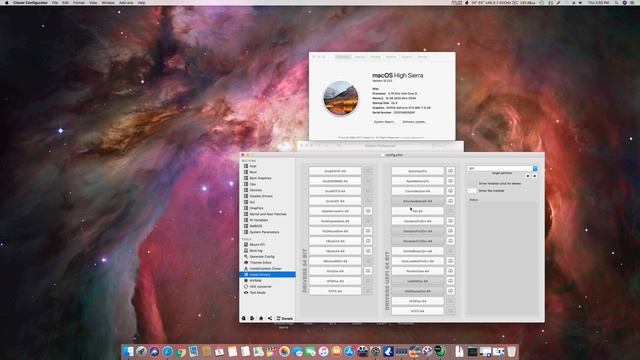
Task: Open Kernel and Kext Patches section
Action: 267,214
